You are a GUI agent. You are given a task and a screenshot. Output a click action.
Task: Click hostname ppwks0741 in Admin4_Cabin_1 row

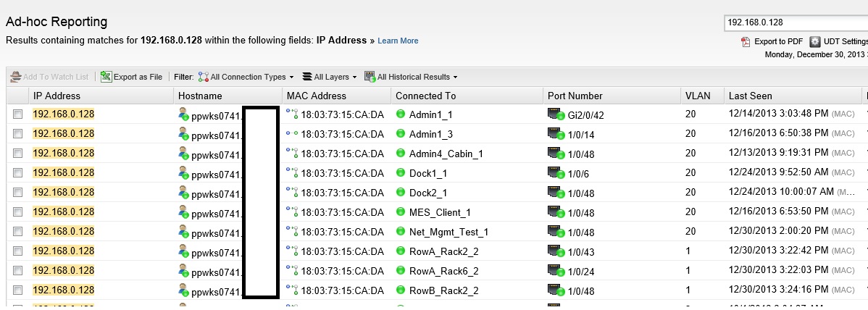point(216,154)
